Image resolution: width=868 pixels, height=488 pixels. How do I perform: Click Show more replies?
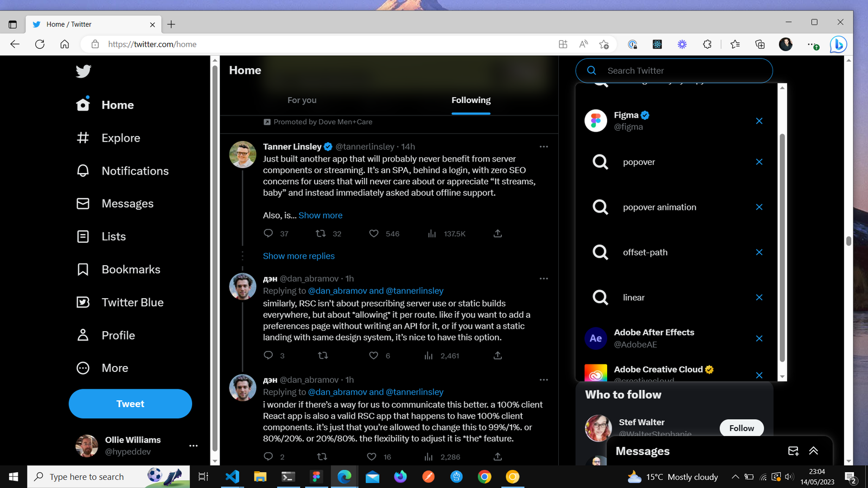tap(299, 255)
